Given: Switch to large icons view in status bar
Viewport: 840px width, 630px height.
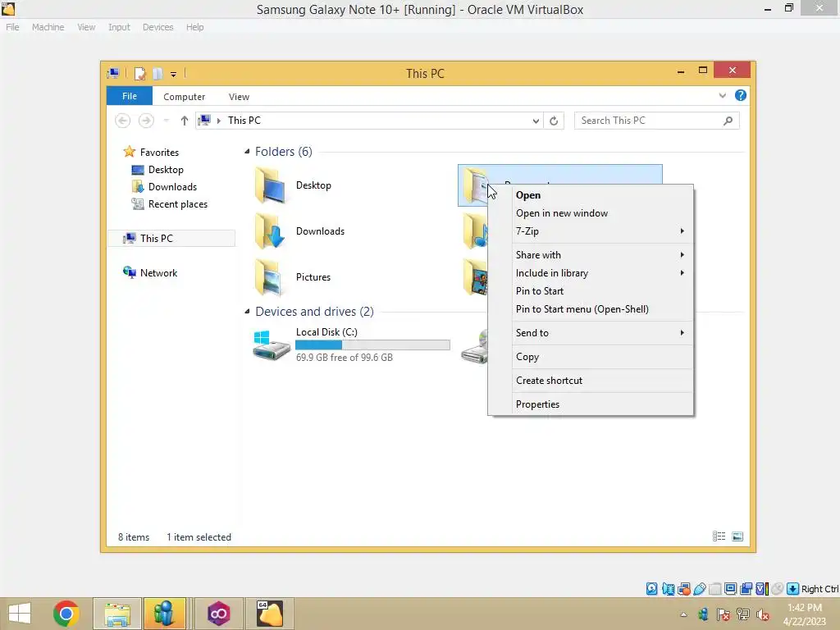Looking at the screenshot, I should click(737, 536).
